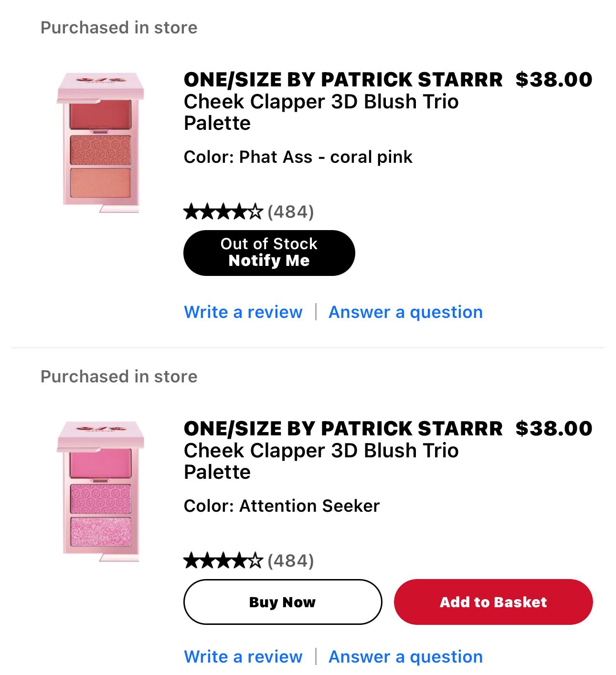Click Notify Me for out of stock item
The width and height of the screenshot is (616, 675).
269,253
